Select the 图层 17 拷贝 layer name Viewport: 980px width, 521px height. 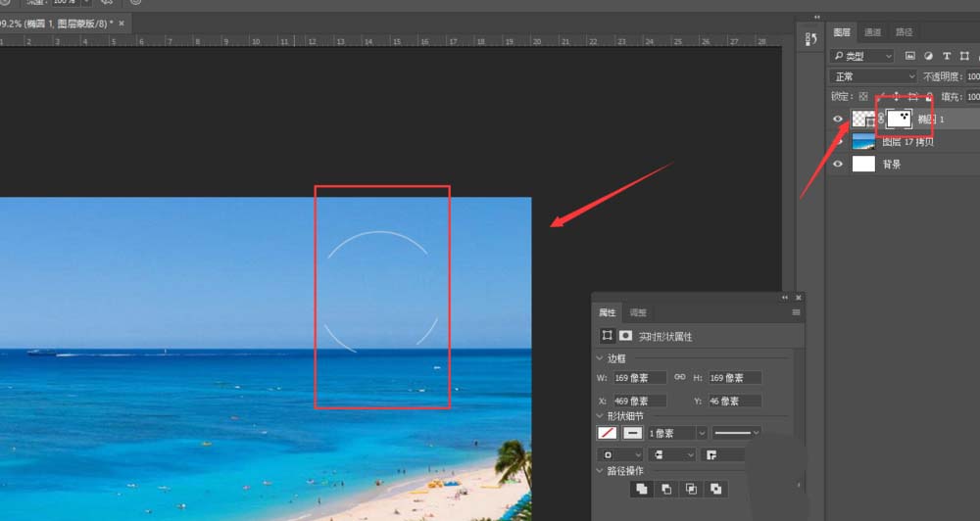tap(907, 142)
